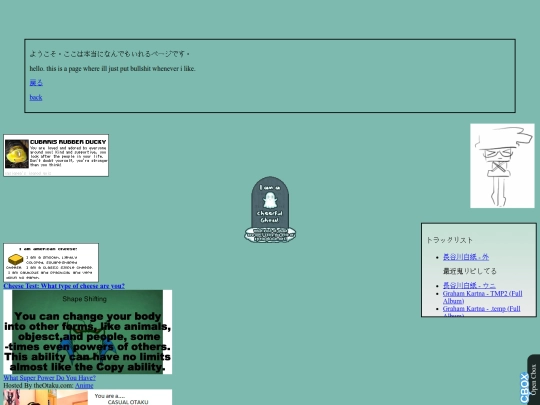The height and width of the screenshot is (405, 540).
Task: Click the English 'back' link
Action: tap(36, 97)
